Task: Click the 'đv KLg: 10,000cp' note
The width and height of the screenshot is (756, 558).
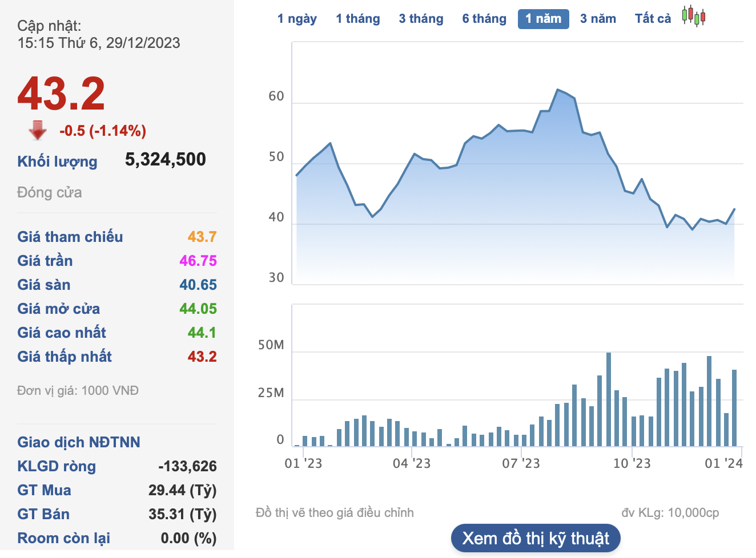Action: coord(670,513)
